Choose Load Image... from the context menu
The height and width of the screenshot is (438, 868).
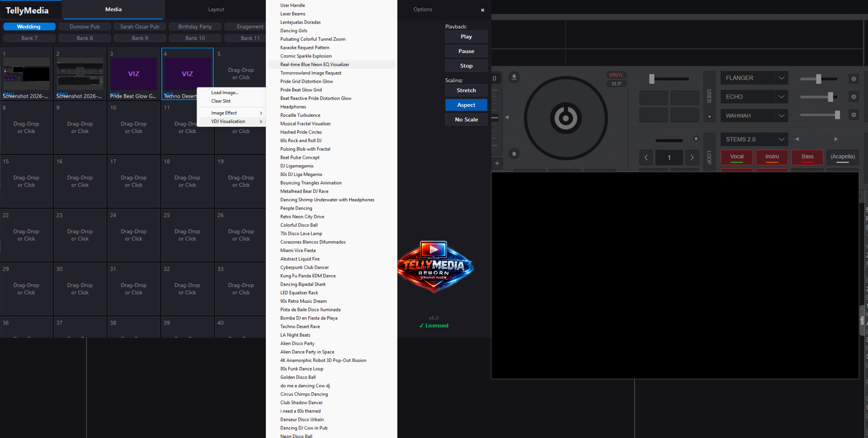(225, 93)
